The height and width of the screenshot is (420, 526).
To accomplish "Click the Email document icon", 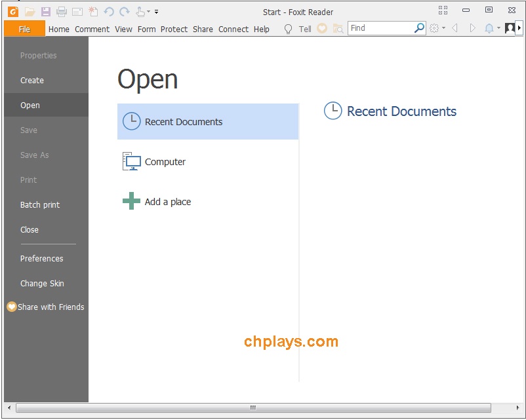I will coord(77,11).
